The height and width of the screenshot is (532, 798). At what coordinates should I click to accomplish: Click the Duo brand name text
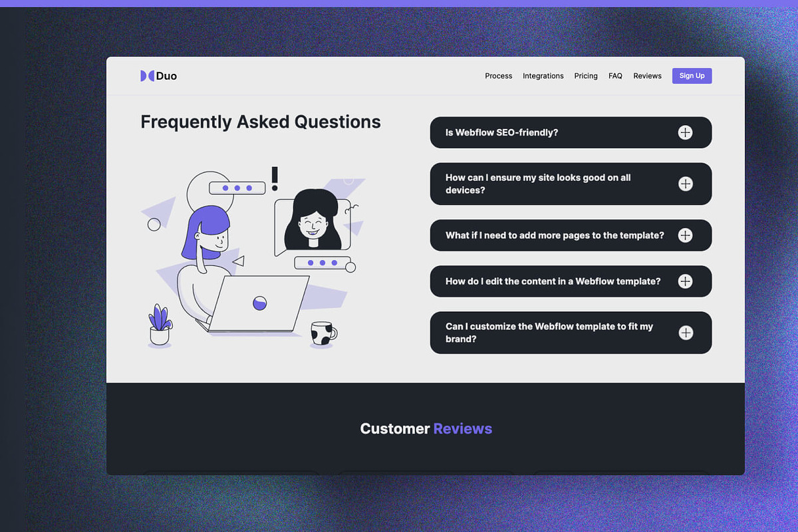166,76
